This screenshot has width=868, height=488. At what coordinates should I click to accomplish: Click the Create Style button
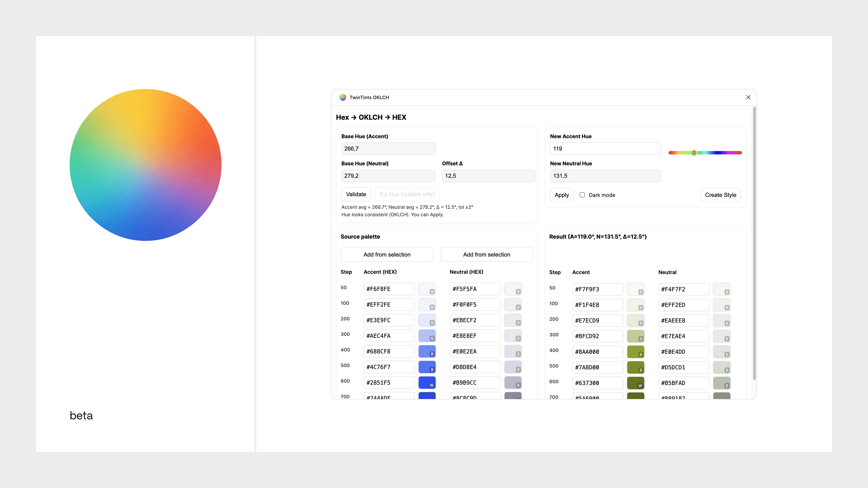(x=720, y=195)
